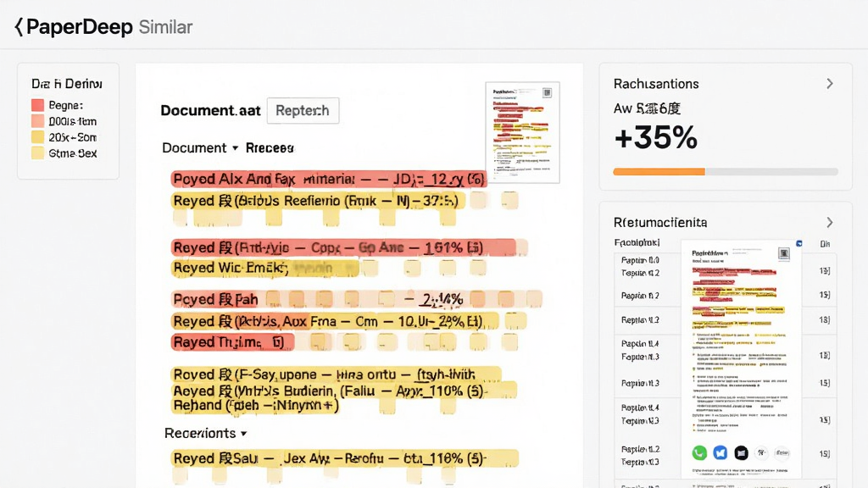Expand the Rachısantions card chevron
This screenshot has width=868, height=488.
829,84
